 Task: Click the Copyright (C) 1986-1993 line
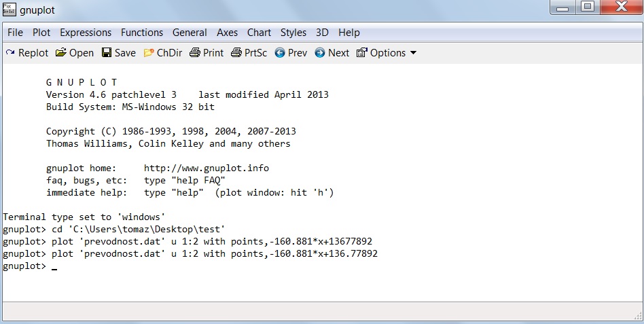pyautogui.click(x=171, y=132)
